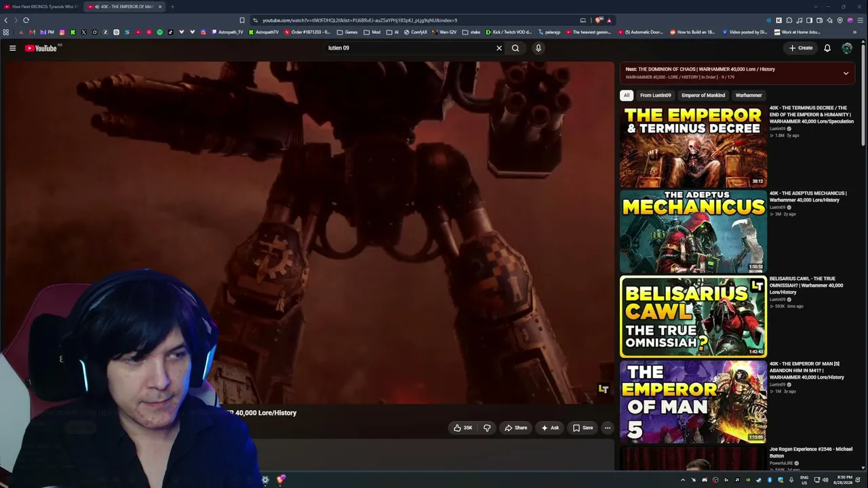Dislike the current video
Screen dimensions: 868x488
click(487, 428)
